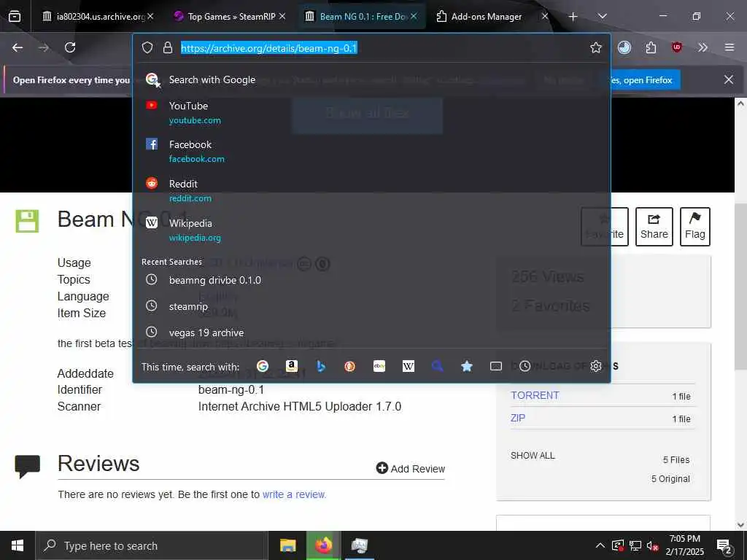Image resolution: width=747 pixels, height=560 pixels.
Task: Open the YouTube suggestion in the dropdown
Action: (371, 112)
